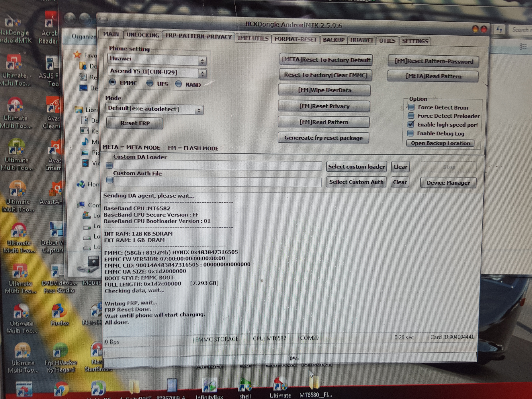Expand the Ascend Y5 II model dropdown
Image resolution: width=532 pixels, height=399 pixels.
202,74
